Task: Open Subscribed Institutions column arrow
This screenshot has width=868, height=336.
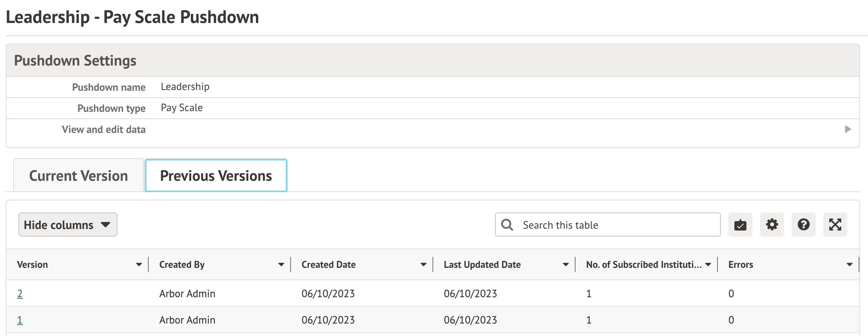Action: coord(708,265)
